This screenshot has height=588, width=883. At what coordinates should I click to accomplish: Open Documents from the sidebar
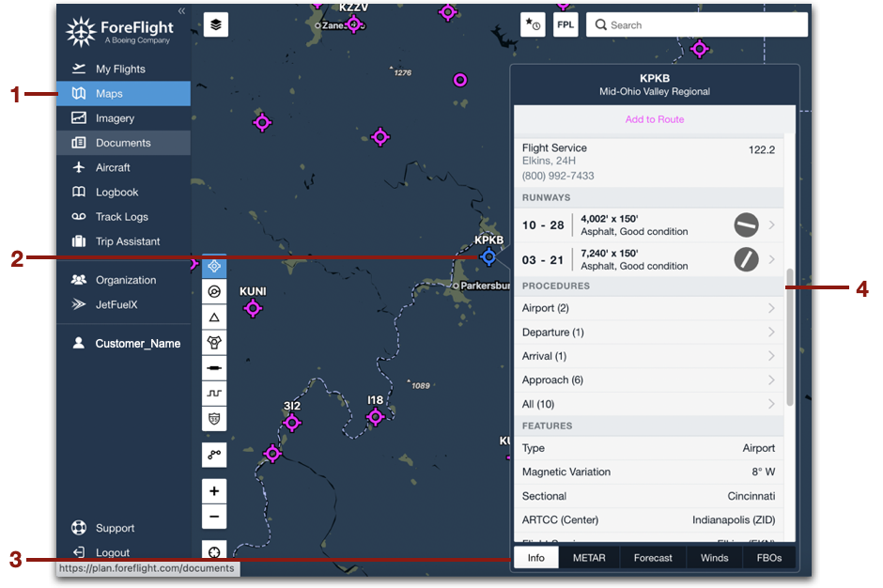pos(123,143)
